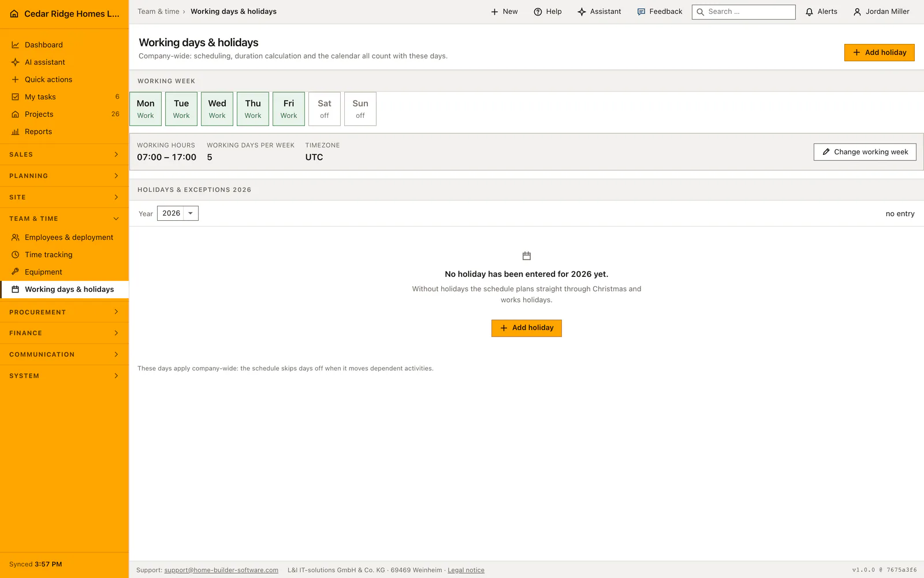This screenshot has width=924, height=578.
Task: Click the AI assistant sparkle icon in sidebar
Action: coord(16,62)
